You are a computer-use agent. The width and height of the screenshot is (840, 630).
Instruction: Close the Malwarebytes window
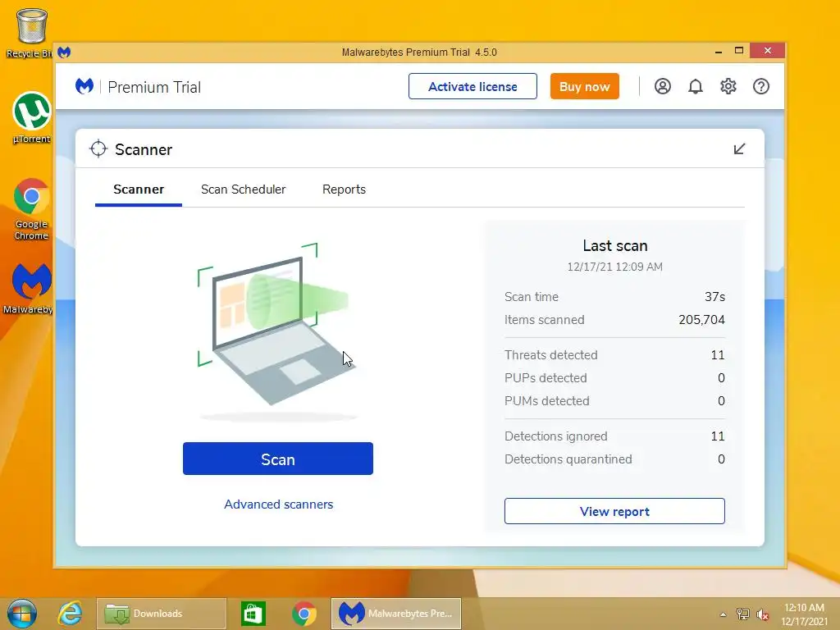768,51
